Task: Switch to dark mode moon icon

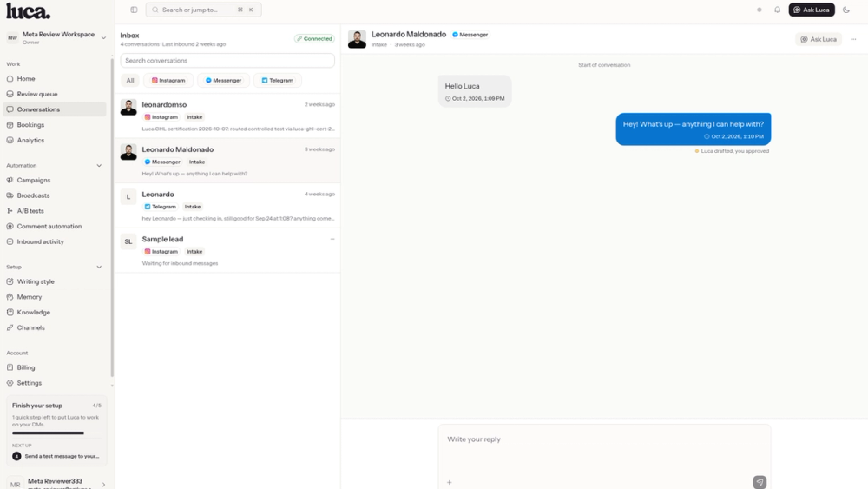Action: point(845,10)
